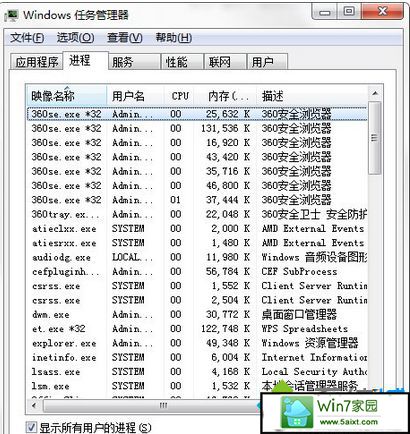
Task: Open the 选项(O) menu
Action: point(75,37)
